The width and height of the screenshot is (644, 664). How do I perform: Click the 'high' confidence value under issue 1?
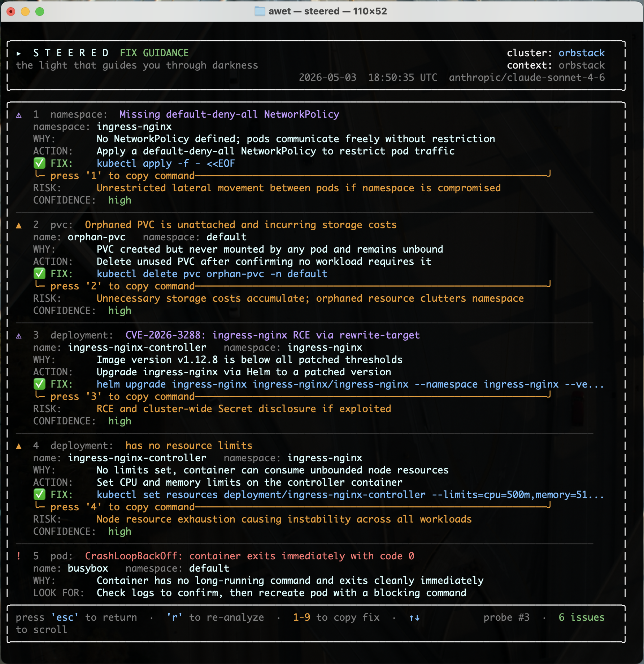click(x=119, y=200)
